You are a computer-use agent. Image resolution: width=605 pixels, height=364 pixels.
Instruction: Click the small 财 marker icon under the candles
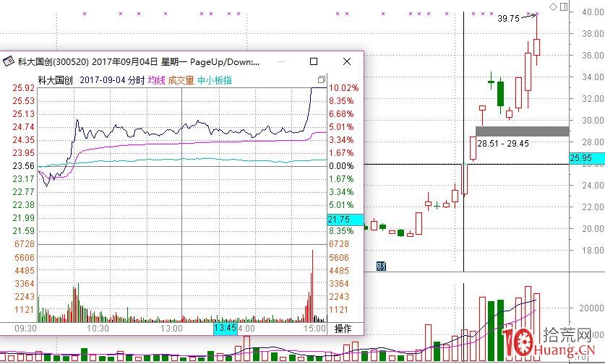[380, 266]
